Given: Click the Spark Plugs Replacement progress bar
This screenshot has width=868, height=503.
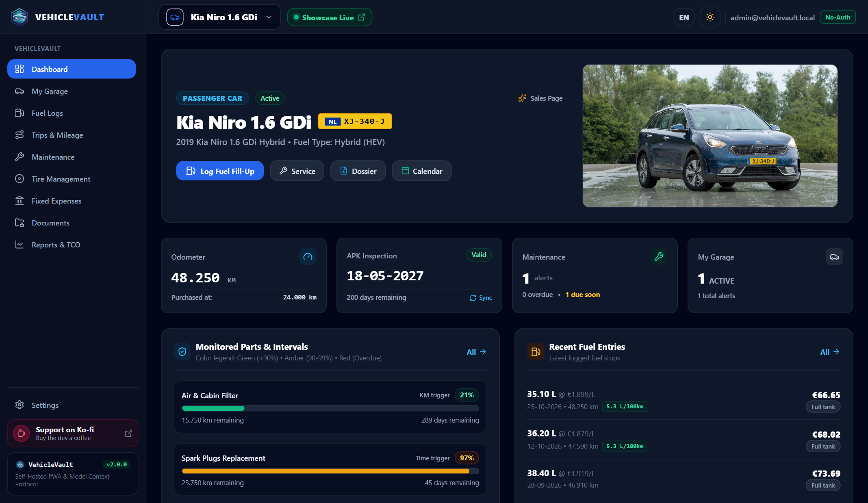Looking at the screenshot, I should (x=330, y=471).
